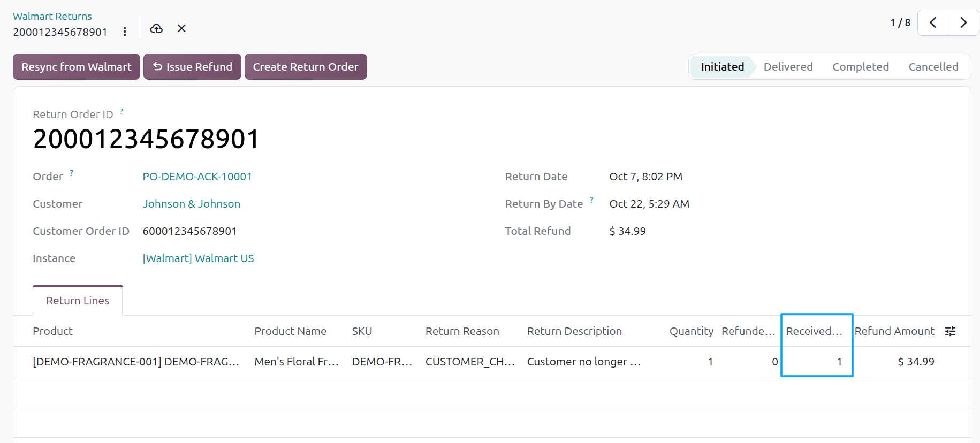Set status to Completed

(x=860, y=67)
